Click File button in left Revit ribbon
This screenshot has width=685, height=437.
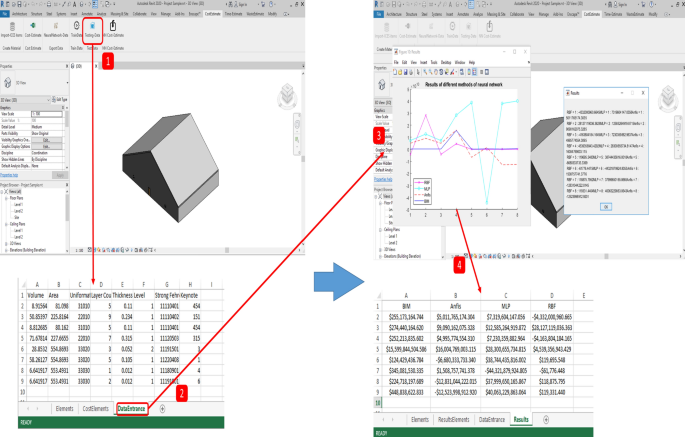[5, 14]
